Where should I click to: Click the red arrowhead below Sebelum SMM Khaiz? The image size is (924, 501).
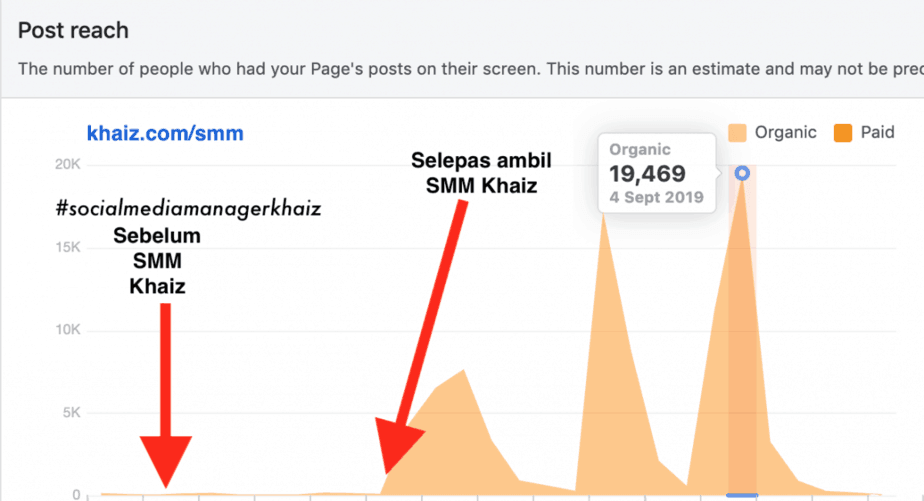[166, 463]
